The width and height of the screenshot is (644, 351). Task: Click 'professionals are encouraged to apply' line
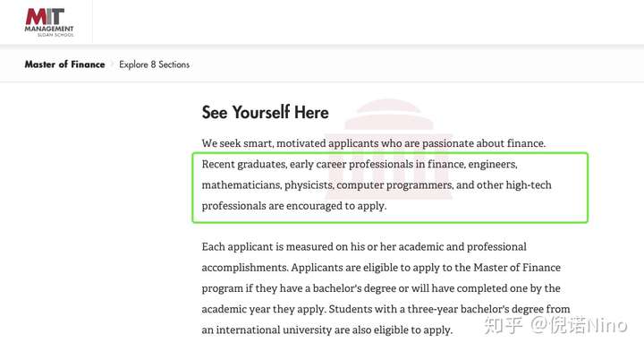[x=294, y=206]
